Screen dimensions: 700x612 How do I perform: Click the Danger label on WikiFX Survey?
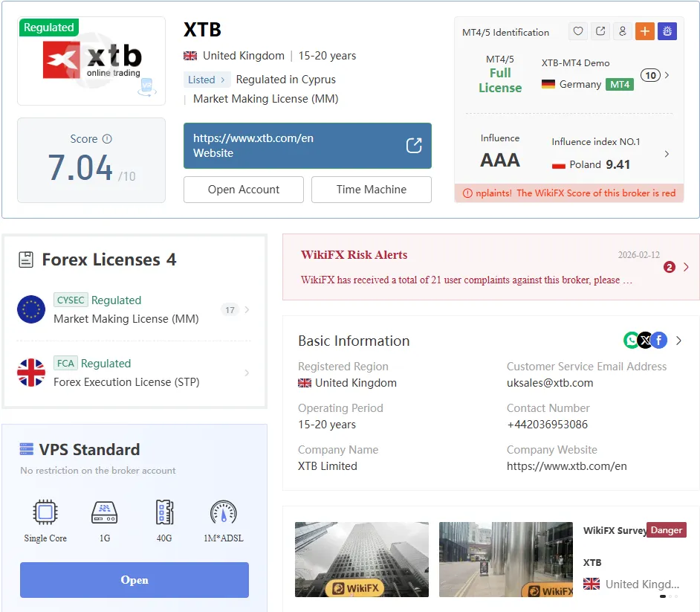click(666, 529)
